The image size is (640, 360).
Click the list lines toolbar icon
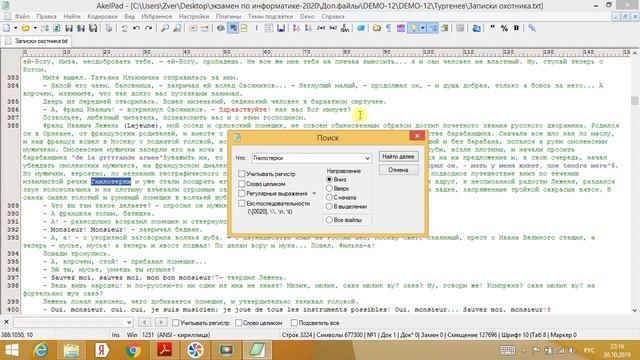tap(269, 28)
